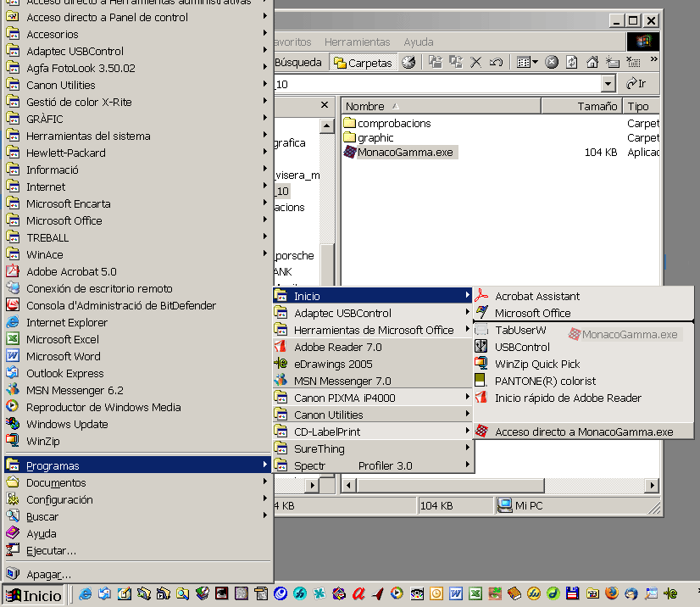Viewport: 700px width, 607px height.
Task: Click the home icon in the Explorer toolbar
Action: (592, 62)
